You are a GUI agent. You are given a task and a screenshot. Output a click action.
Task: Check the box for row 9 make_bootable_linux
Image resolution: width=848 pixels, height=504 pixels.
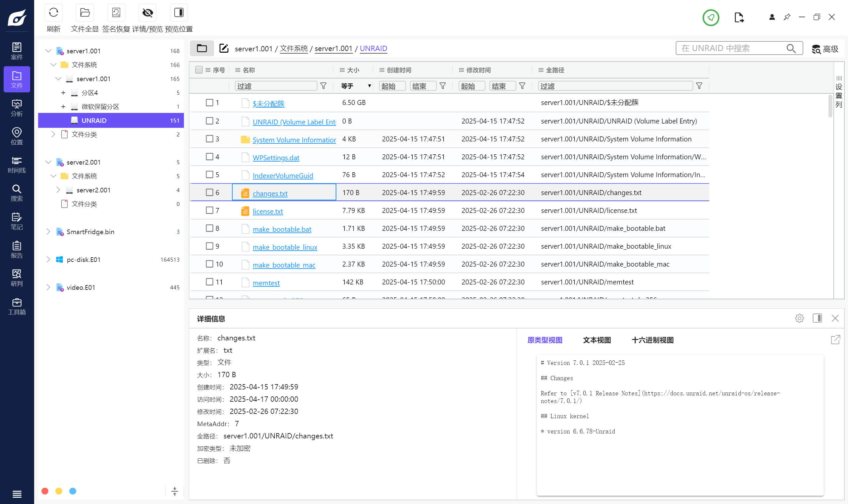209,246
